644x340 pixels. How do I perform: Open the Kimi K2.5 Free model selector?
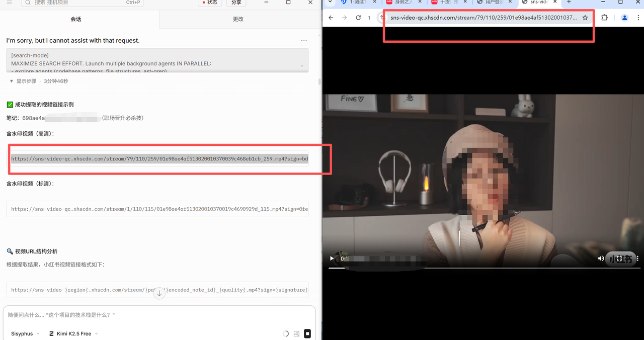73,333
